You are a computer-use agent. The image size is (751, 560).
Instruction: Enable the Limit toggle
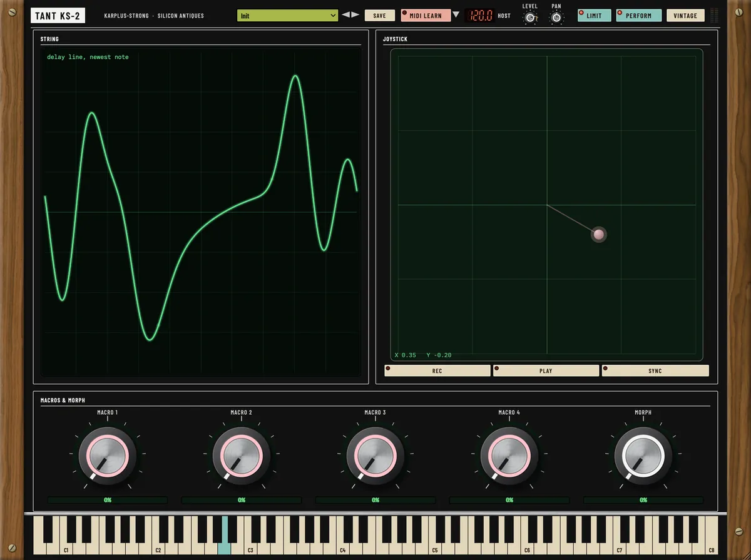(594, 16)
